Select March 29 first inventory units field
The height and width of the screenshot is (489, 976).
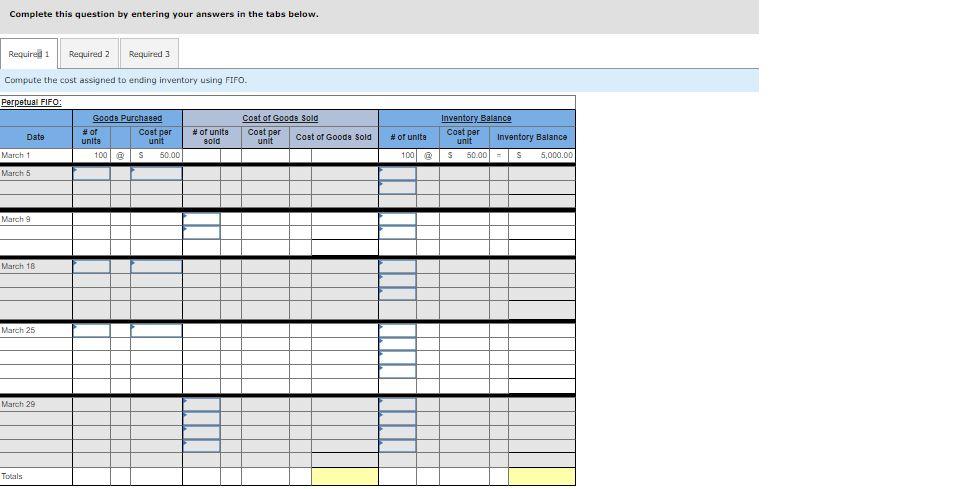[x=398, y=404]
